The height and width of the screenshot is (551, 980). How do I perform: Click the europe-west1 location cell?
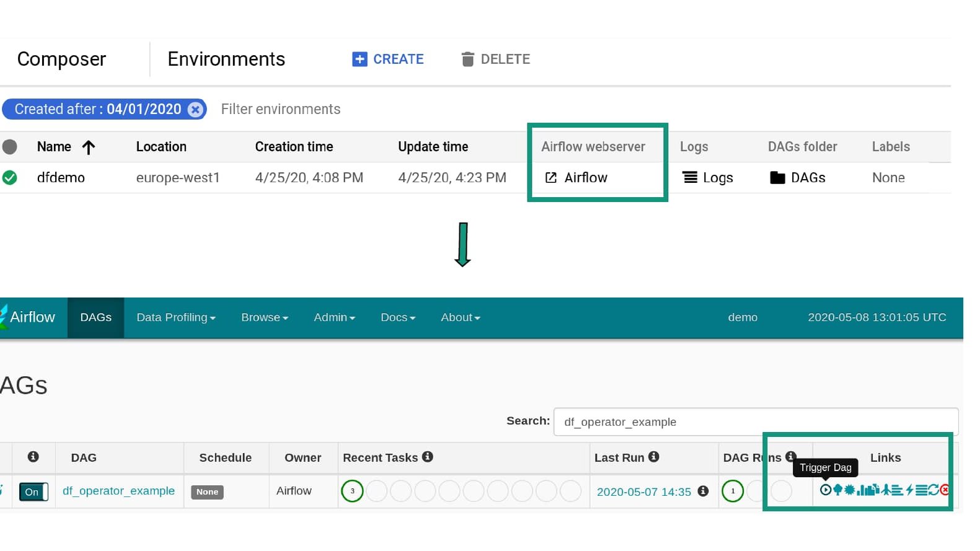(178, 178)
